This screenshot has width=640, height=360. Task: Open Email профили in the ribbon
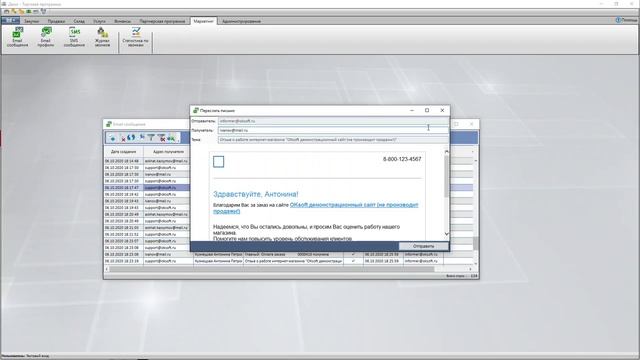click(x=46, y=37)
